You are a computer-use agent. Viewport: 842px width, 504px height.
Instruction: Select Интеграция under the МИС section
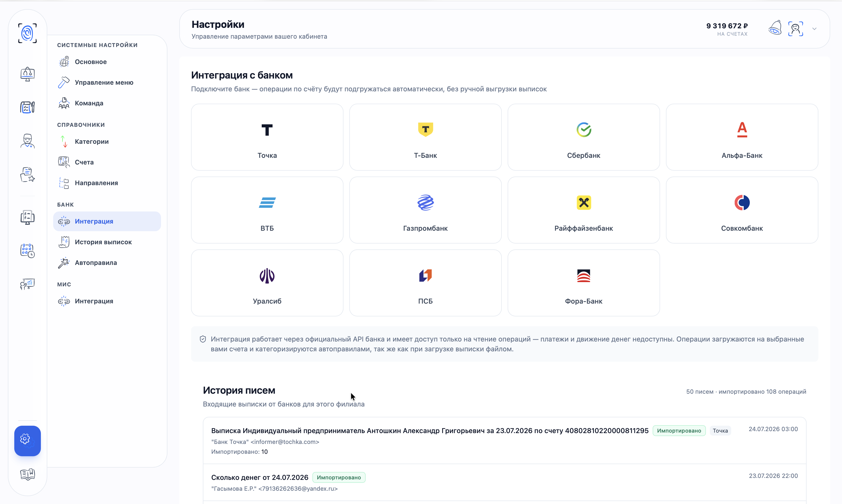click(x=107, y=301)
